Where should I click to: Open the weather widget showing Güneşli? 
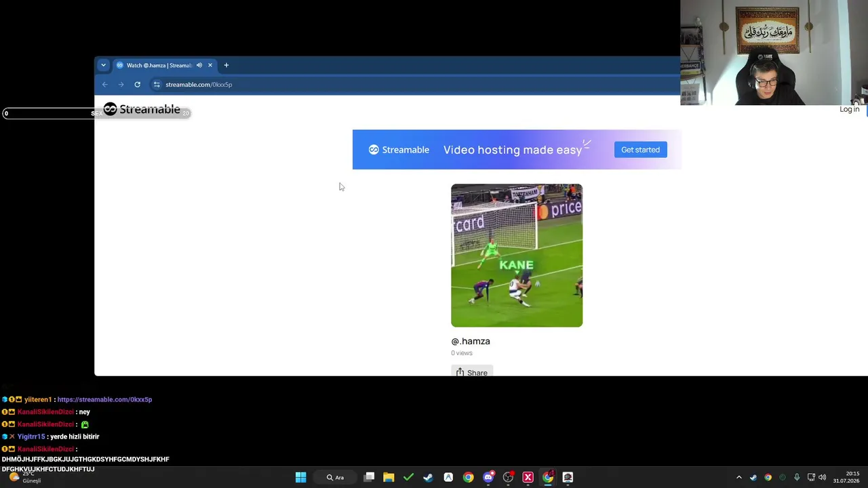[x=26, y=477]
